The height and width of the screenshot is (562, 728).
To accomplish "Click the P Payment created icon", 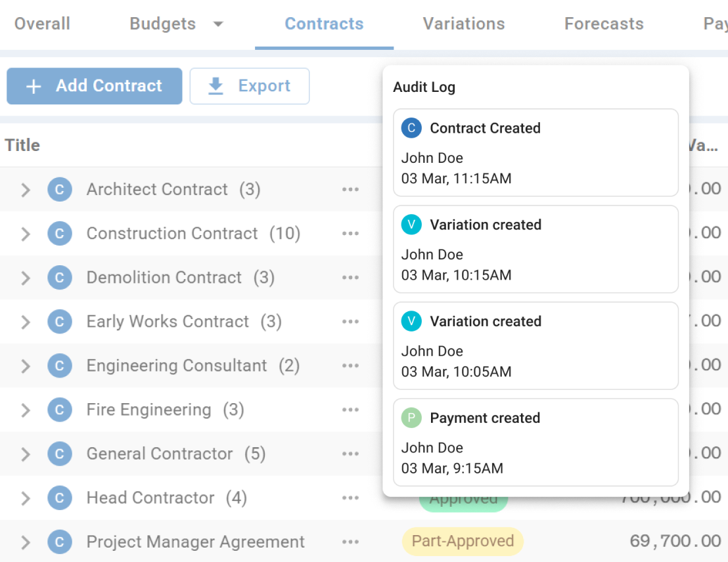I will point(411,418).
